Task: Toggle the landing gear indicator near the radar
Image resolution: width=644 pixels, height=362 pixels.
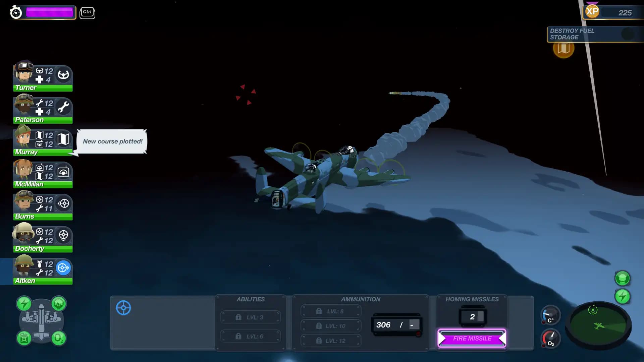Action: point(622,277)
